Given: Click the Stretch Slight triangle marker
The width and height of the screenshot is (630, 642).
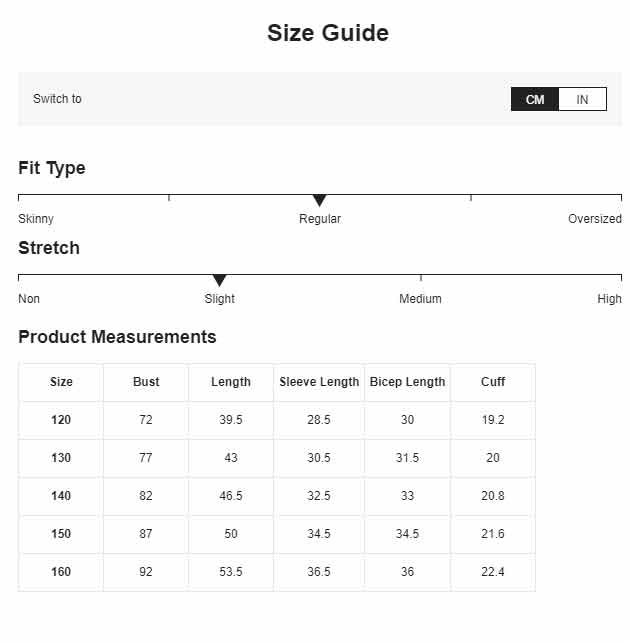Looking at the screenshot, I should [219, 281].
